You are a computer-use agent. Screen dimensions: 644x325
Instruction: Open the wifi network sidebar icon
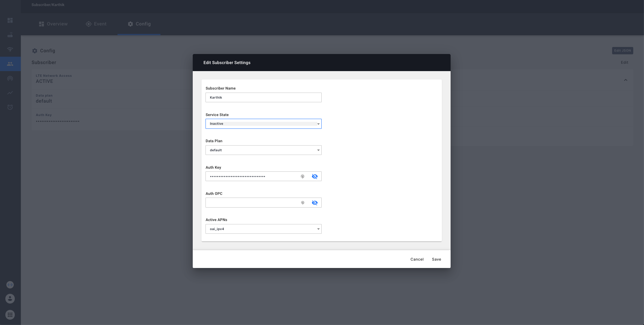(10, 49)
